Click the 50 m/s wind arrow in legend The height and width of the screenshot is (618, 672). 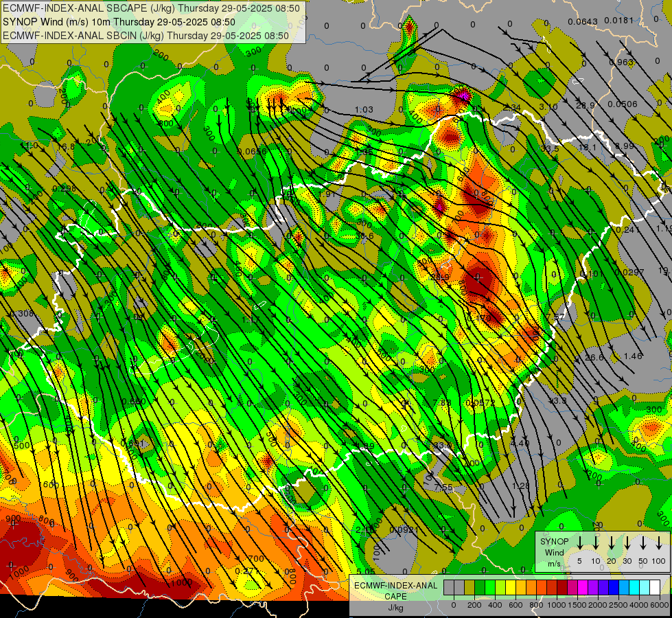click(643, 542)
